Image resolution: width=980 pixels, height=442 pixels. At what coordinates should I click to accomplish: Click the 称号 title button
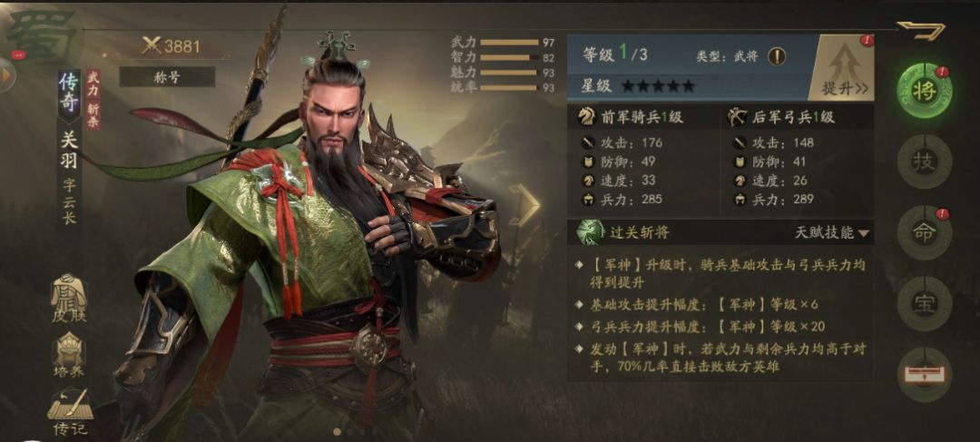click(x=167, y=77)
